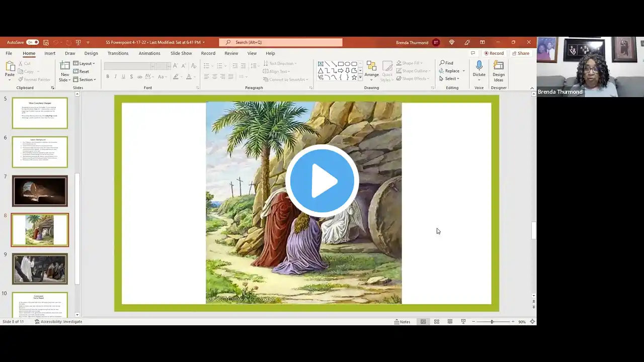Open the Help tab

pyautogui.click(x=270, y=53)
